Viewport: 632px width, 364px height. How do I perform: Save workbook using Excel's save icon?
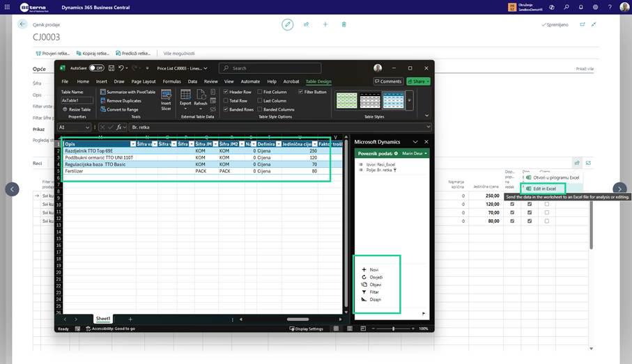[111, 68]
